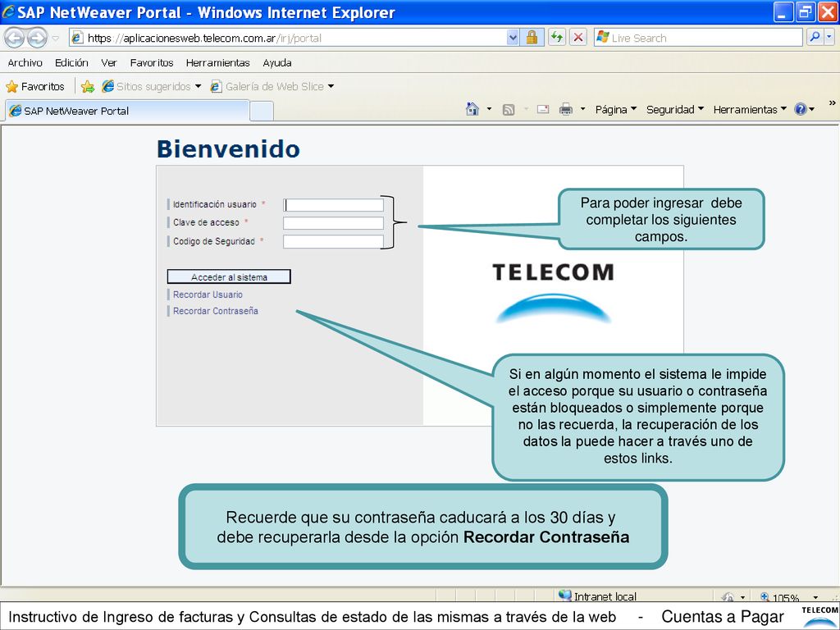Open the search provider dropdown arrow
The height and width of the screenshot is (630, 840).
click(x=829, y=38)
